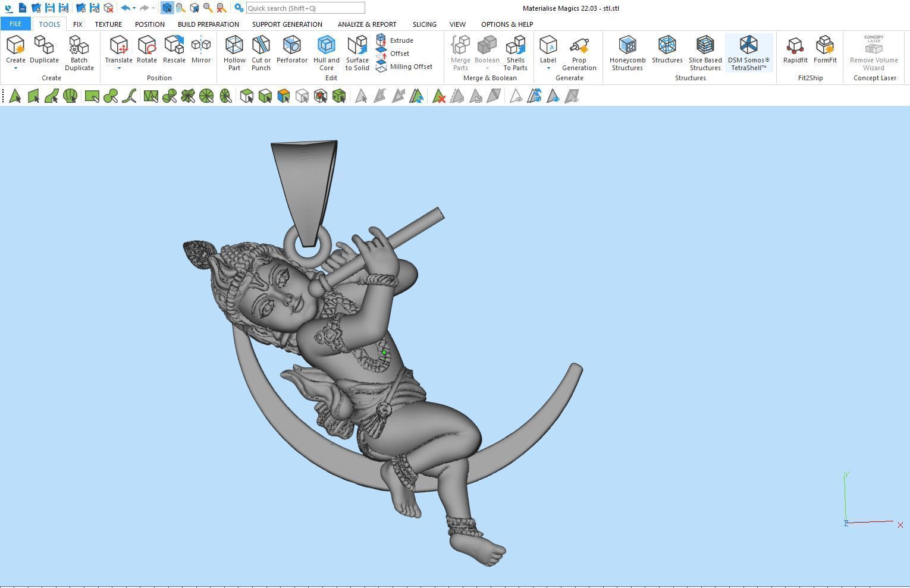The height and width of the screenshot is (588, 910).
Task: Open OPTIONS & HELP tab
Action: coord(507,24)
